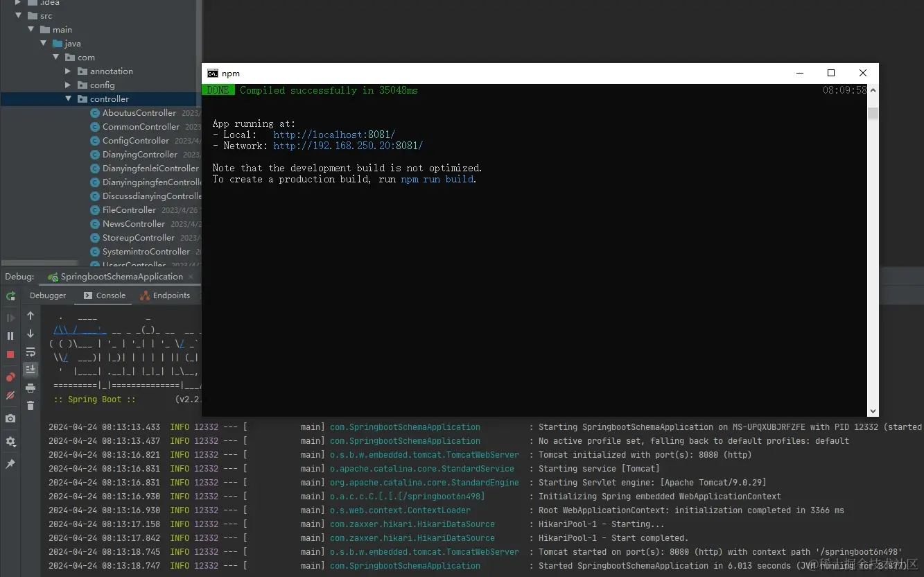Collapse the controller package
This screenshot has width=924, height=577.
click(x=68, y=98)
